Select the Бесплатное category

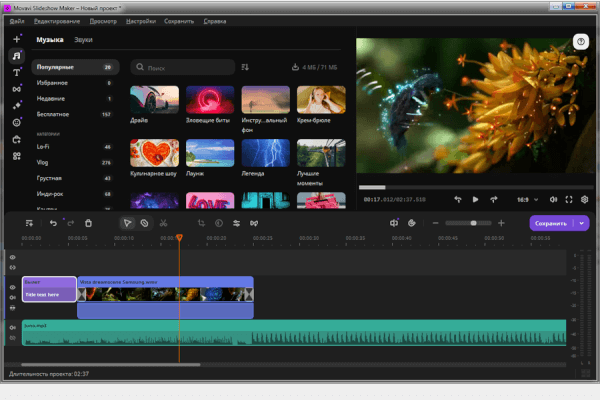click(x=75, y=114)
